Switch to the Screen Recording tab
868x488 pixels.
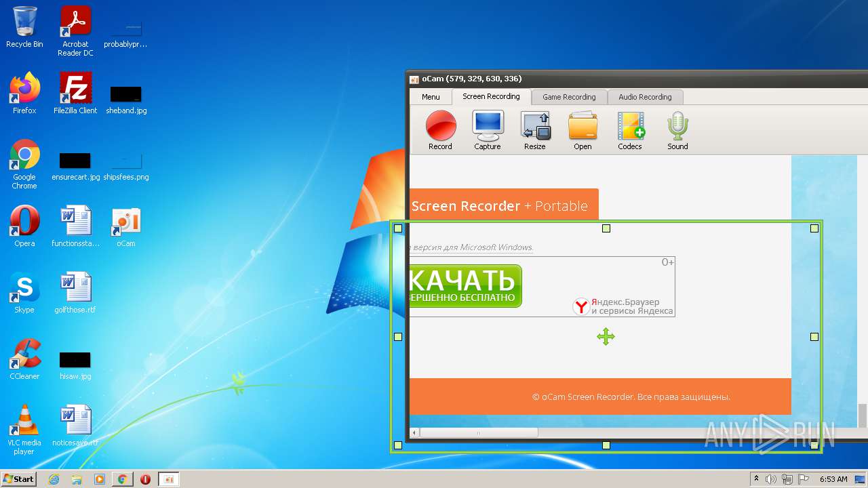pos(491,96)
